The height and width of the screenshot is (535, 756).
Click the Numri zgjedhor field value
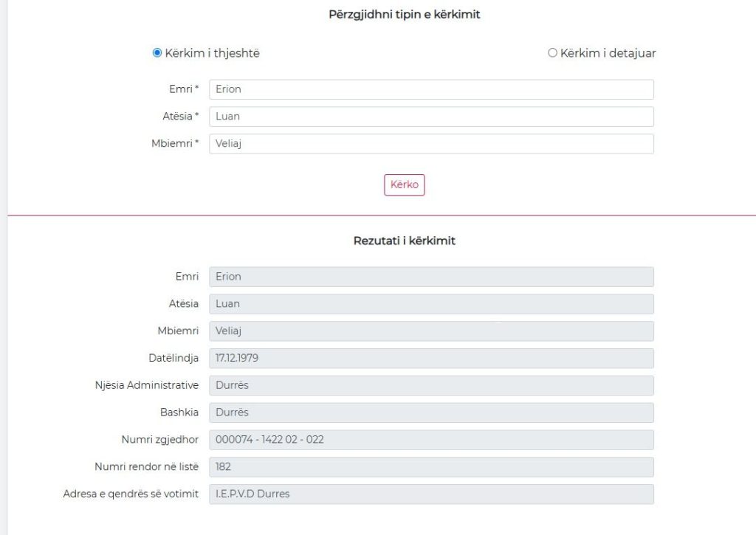click(x=431, y=440)
